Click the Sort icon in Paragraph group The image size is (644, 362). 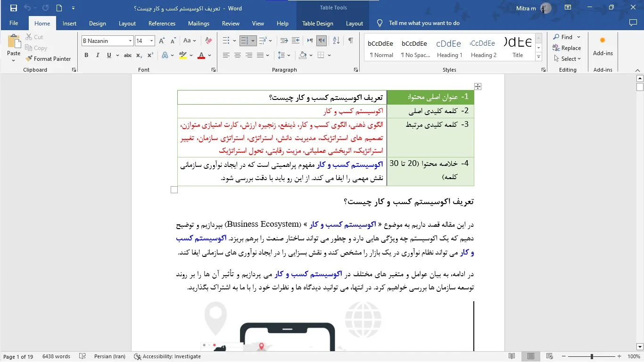[337, 41]
